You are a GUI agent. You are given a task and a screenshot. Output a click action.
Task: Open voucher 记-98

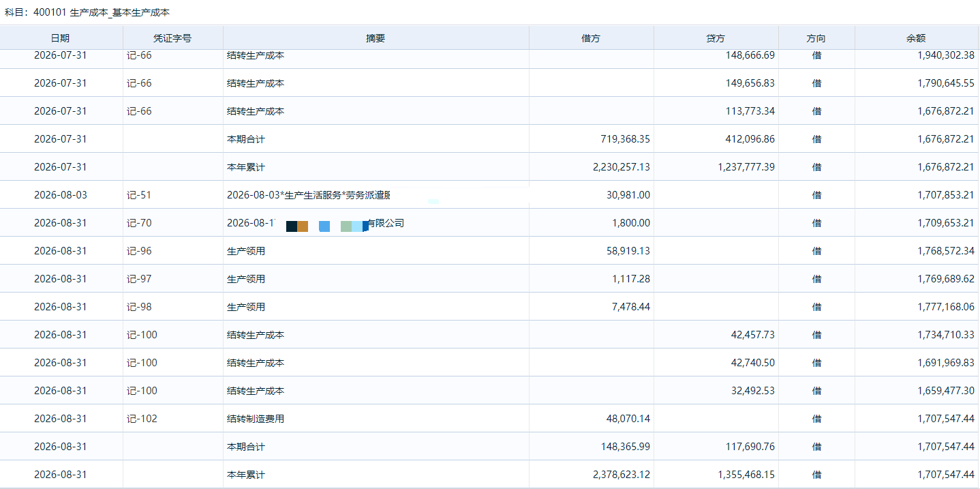pyautogui.click(x=139, y=307)
